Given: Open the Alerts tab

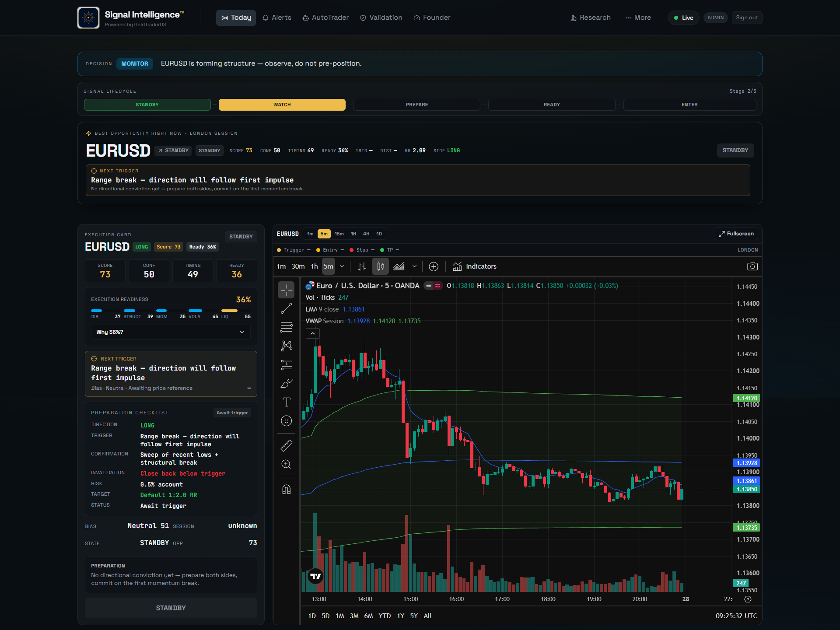Looking at the screenshot, I should click(x=277, y=18).
